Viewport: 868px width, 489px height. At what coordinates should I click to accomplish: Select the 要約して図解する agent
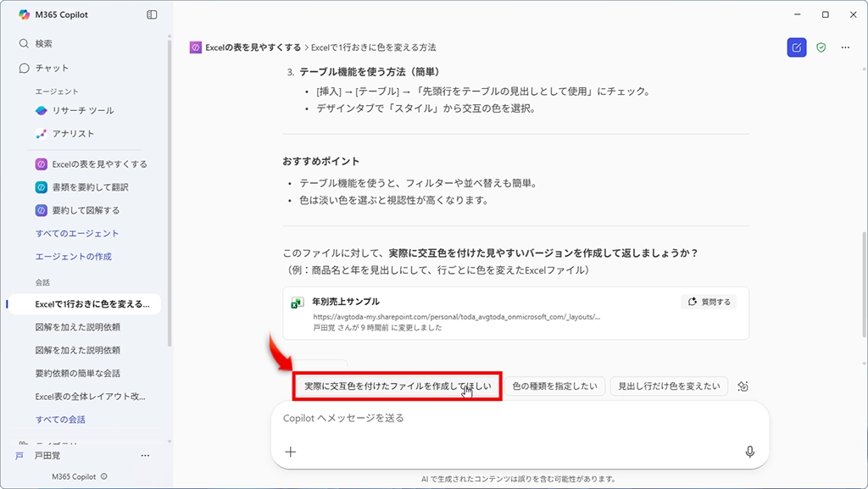[86, 210]
